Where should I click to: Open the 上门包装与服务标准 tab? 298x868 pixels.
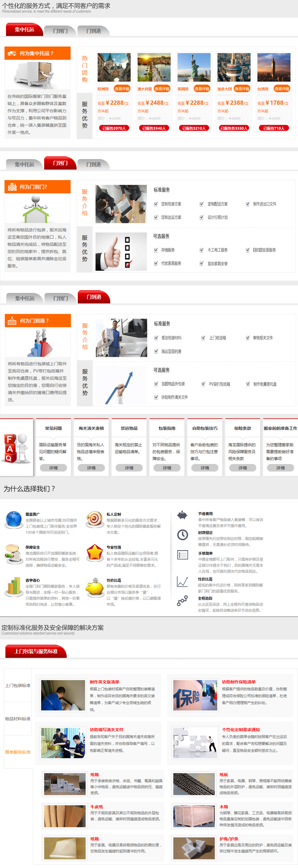point(36,651)
